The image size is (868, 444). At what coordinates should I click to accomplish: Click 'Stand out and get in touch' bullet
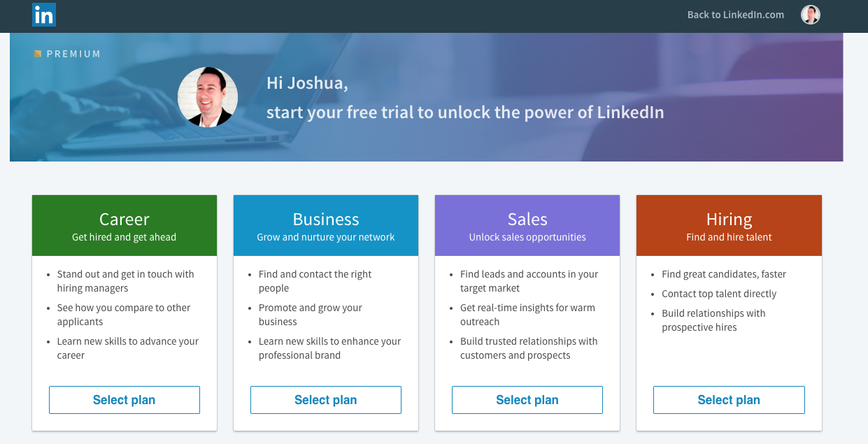click(x=125, y=281)
